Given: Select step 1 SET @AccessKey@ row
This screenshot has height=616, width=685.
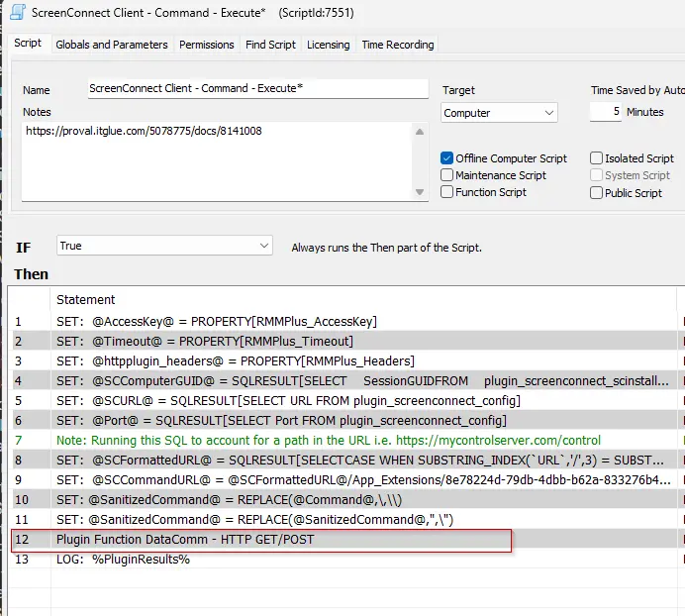Looking at the screenshot, I should click(344, 322).
